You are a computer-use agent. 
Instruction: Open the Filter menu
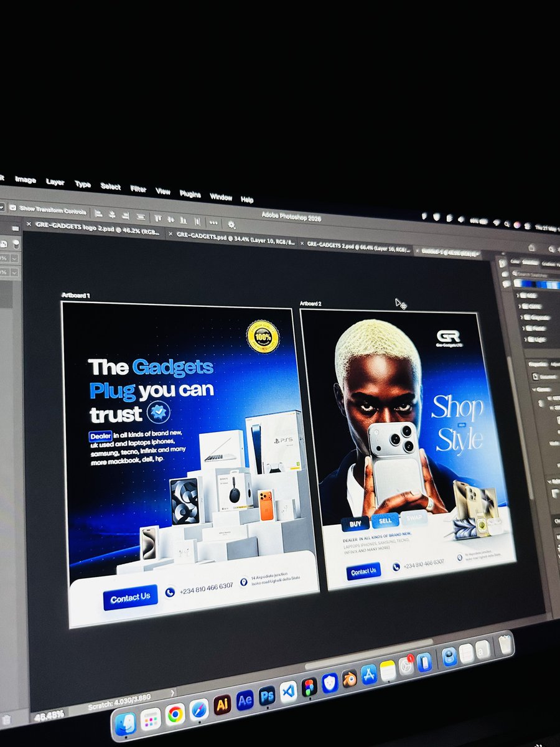138,189
